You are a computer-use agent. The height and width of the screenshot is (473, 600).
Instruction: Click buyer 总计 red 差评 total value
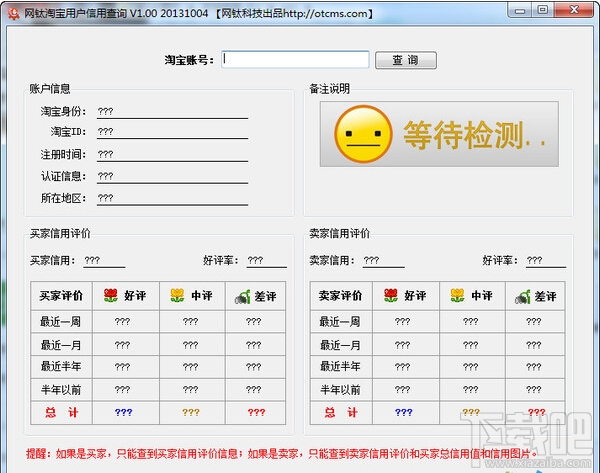pyautogui.click(x=256, y=413)
